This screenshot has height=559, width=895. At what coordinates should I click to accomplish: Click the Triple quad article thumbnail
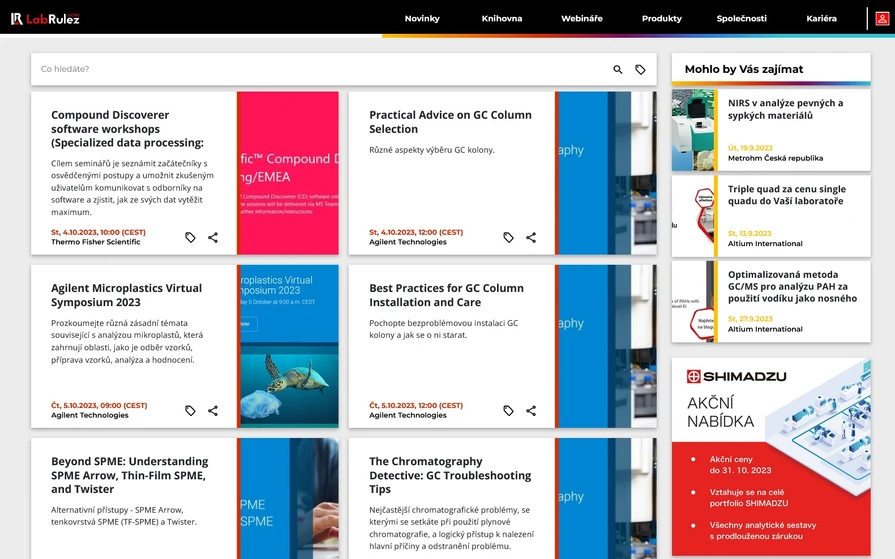(x=694, y=216)
